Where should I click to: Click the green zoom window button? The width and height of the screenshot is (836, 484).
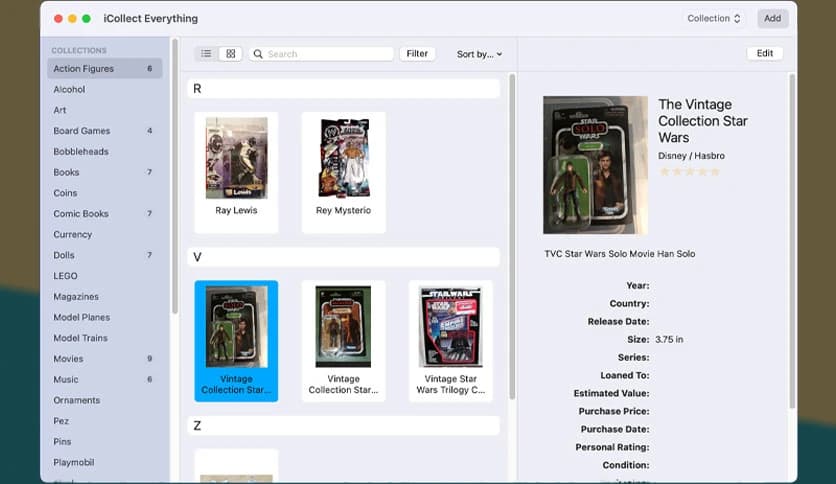click(86, 19)
